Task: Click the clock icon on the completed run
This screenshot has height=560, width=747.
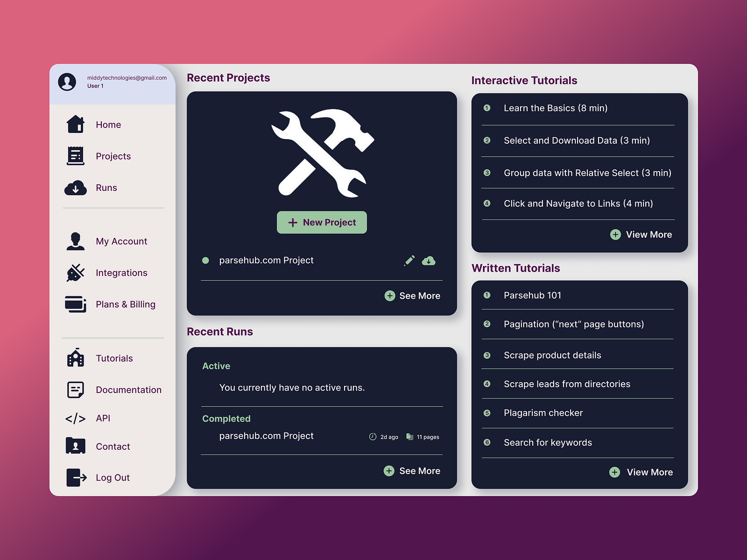Action: pyautogui.click(x=372, y=437)
